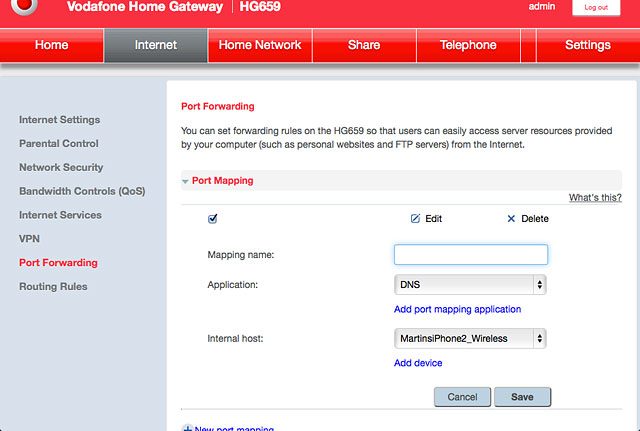Open VPN in the sidebar
Screen dimensions: 640x431
click(x=29, y=239)
